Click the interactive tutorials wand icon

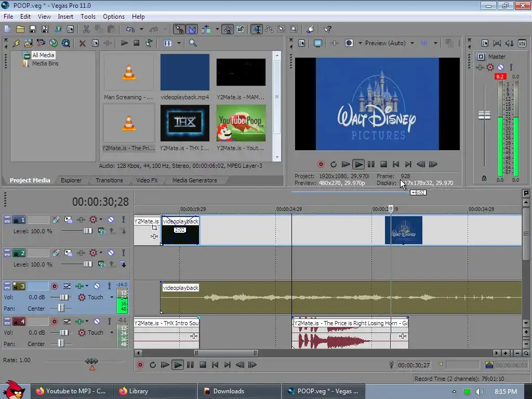311,29
